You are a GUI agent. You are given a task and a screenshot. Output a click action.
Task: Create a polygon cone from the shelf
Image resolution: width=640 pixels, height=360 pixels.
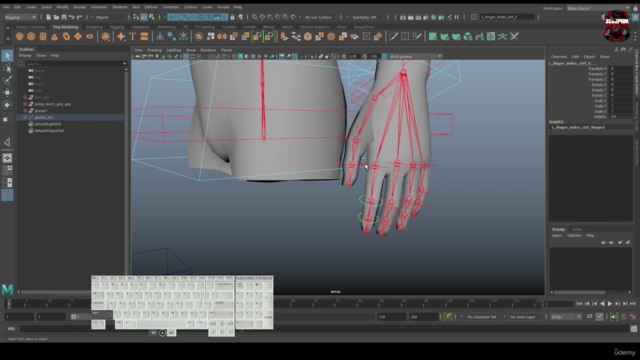(54, 37)
